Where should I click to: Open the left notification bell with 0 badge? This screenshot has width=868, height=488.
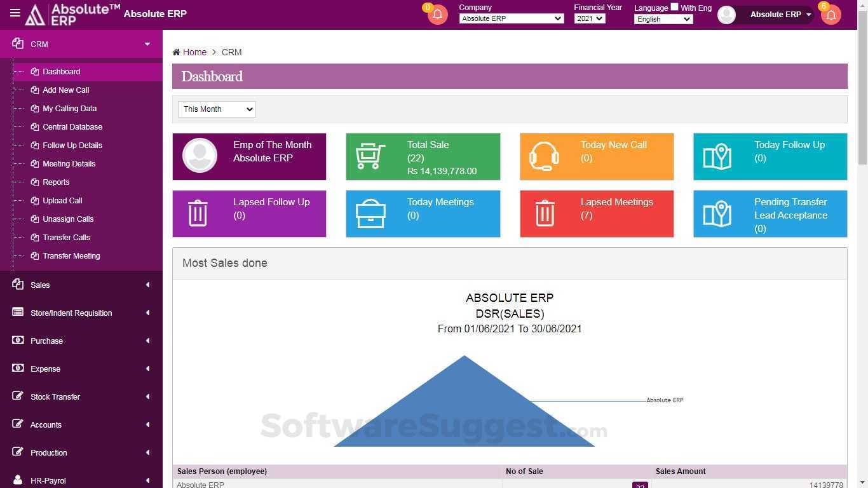point(437,15)
